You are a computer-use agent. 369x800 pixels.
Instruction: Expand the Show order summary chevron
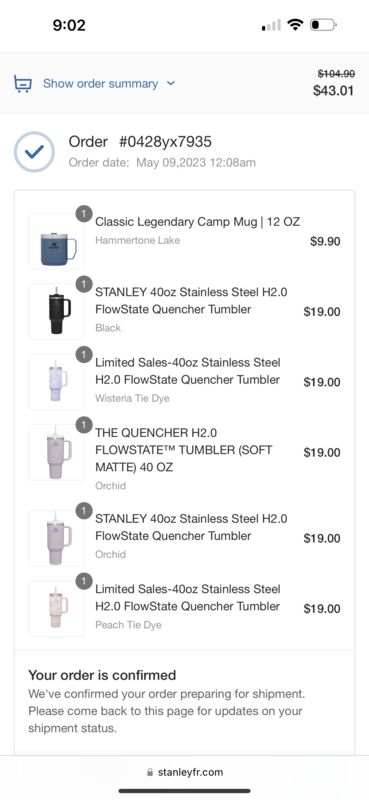(x=170, y=83)
